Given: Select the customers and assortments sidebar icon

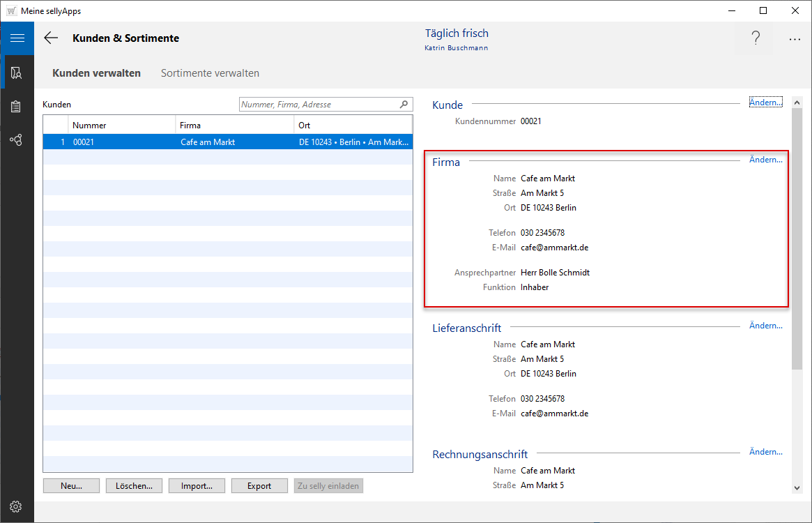Looking at the screenshot, I should pyautogui.click(x=17, y=73).
